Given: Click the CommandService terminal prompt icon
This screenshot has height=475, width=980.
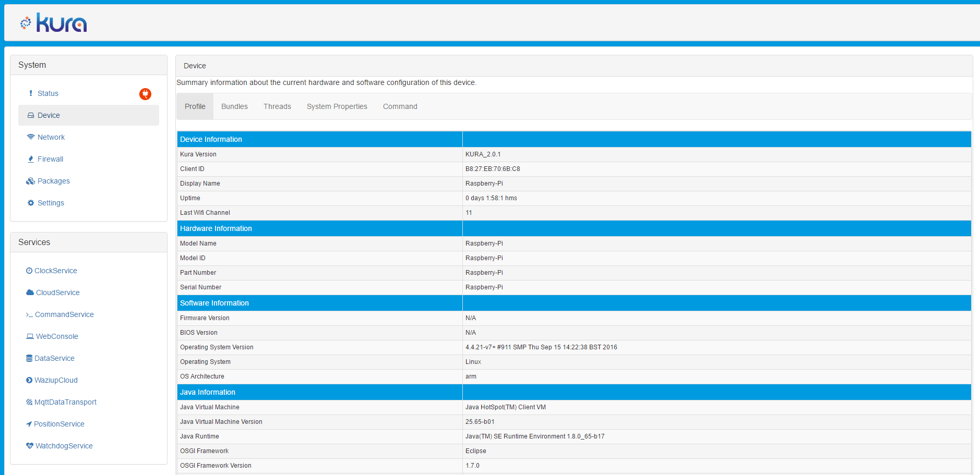Looking at the screenshot, I should (x=29, y=314).
